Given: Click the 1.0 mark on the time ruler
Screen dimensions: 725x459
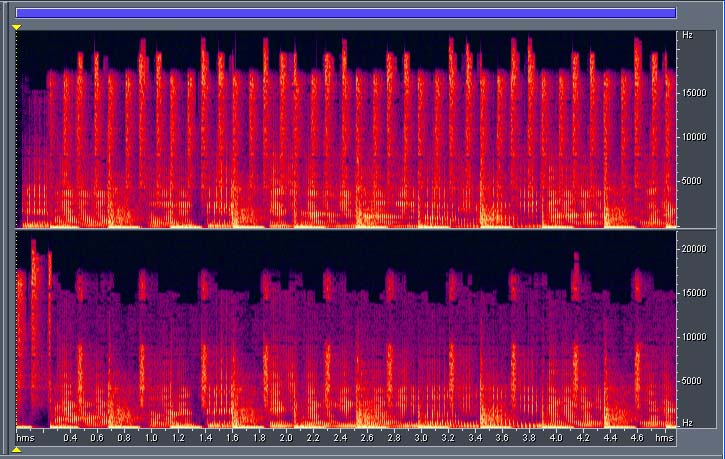Looking at the screenshot, I should point(151,438).
